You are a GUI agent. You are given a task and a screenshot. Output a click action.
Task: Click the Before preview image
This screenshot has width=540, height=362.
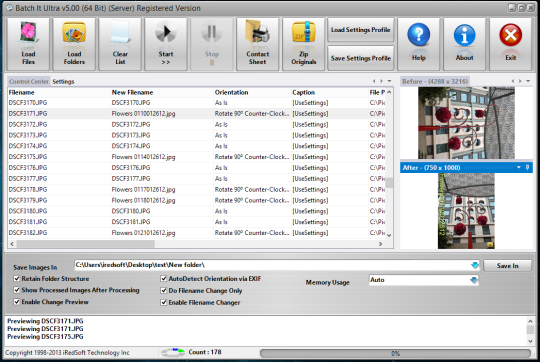coord(466,123)
